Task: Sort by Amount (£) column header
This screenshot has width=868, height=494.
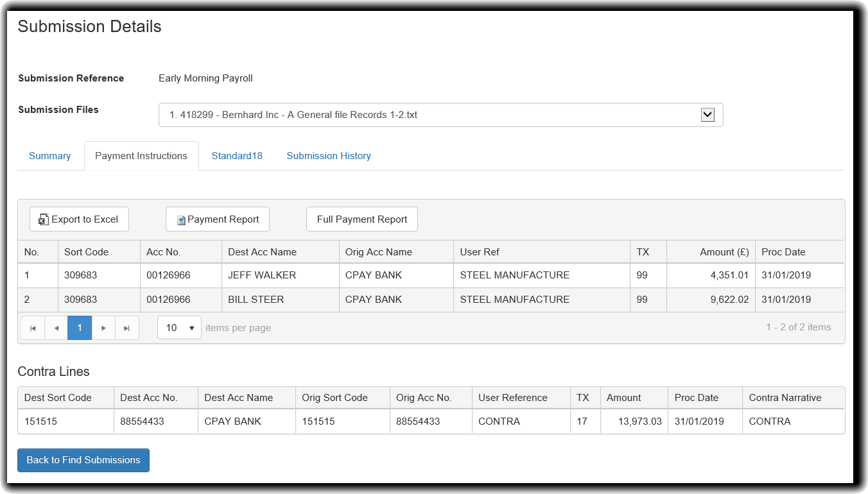Action: [x=724, y=252]
